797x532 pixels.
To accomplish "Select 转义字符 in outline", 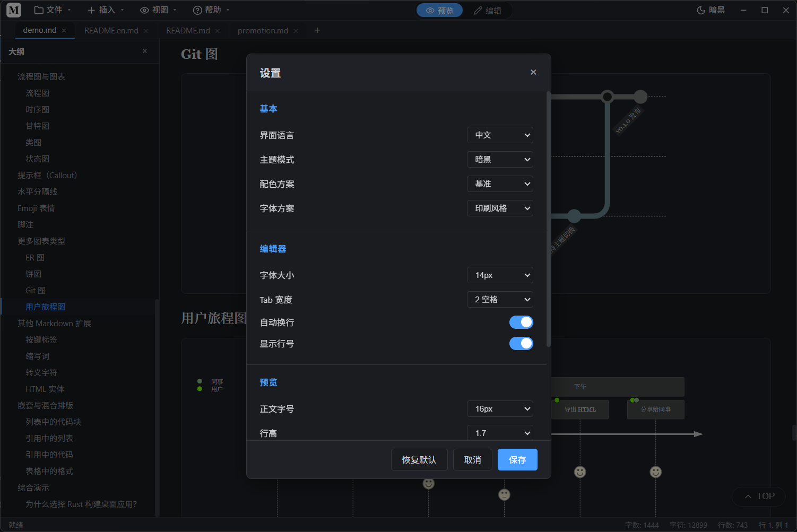I will click(x=41, y=372).
